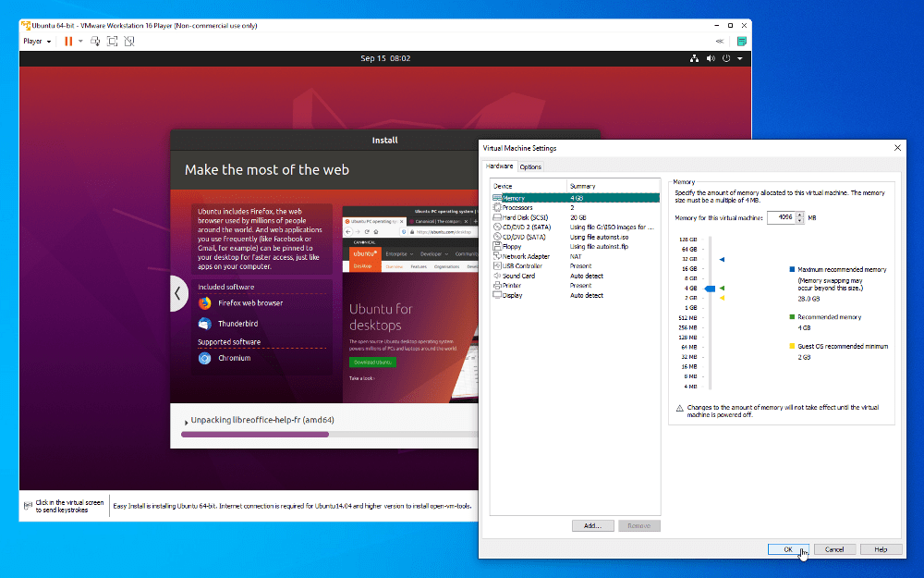
Task: Send Ctrl+Alt+Del via the toolbar icon
Action: (x=95, y=41)
